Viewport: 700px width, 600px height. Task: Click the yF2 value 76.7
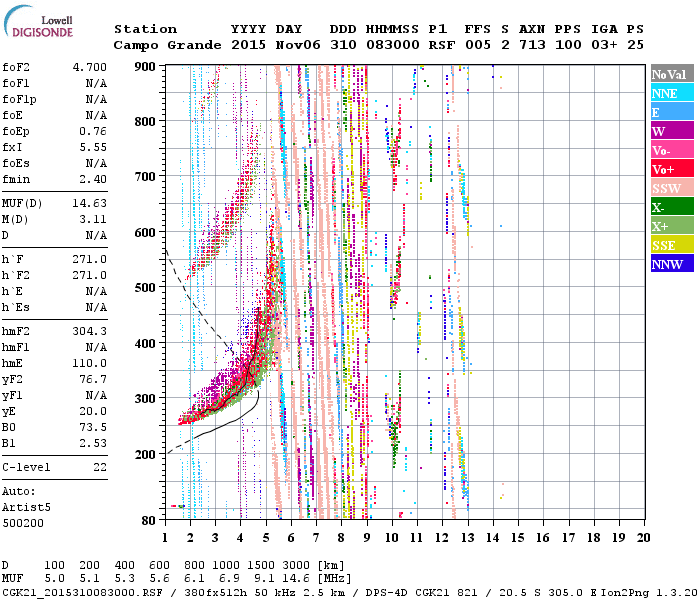93,379
